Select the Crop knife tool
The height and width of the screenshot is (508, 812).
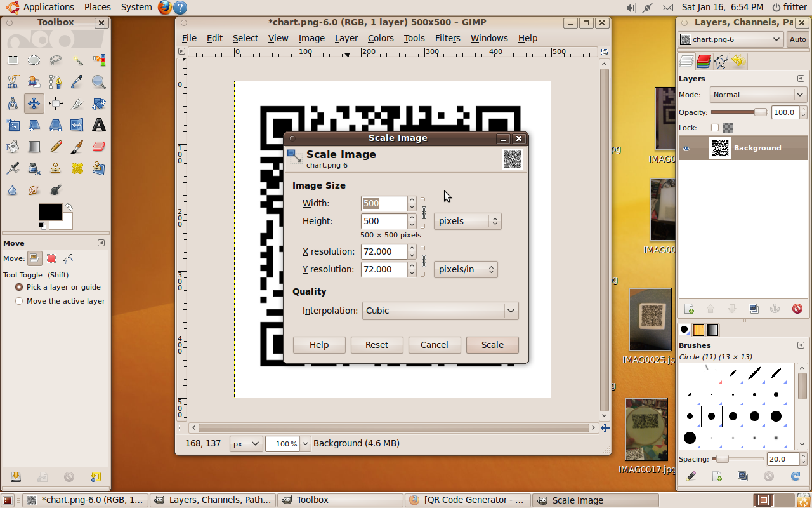point(77,104)
